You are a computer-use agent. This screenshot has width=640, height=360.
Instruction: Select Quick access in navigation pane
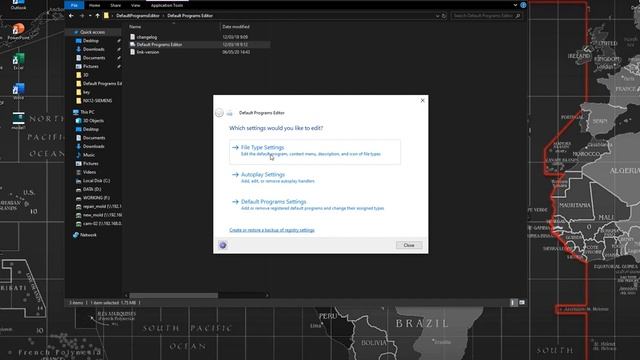point(92,32)
